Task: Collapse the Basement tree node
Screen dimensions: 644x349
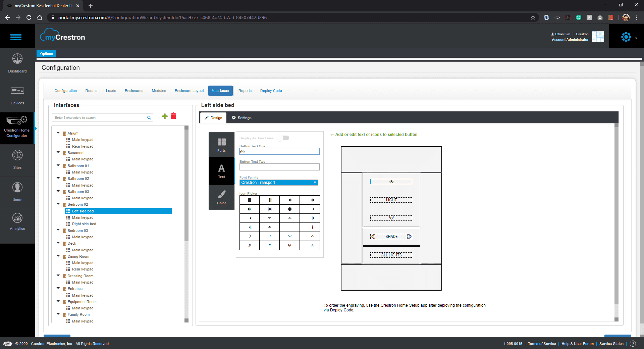Action: 58,152
